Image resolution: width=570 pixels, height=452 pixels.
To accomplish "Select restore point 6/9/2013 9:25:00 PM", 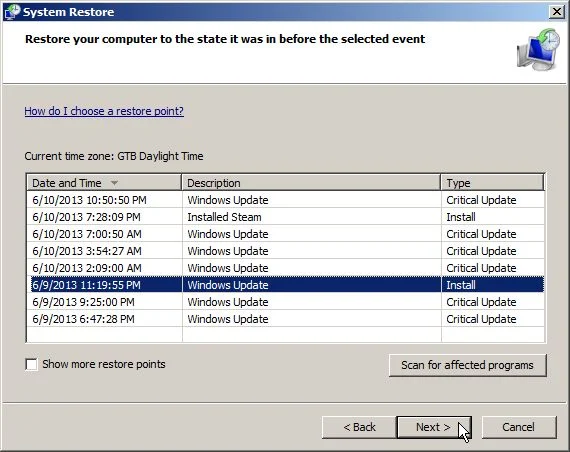I will tap(285, 302).
